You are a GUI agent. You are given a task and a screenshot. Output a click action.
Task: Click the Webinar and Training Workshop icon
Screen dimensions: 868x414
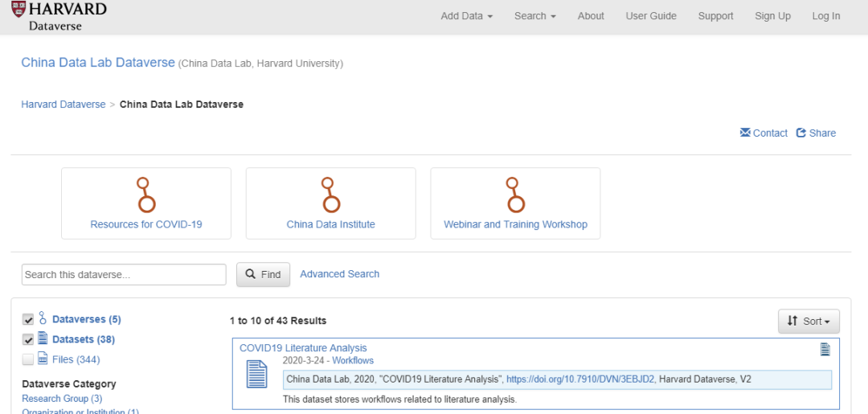click(515, 195)
